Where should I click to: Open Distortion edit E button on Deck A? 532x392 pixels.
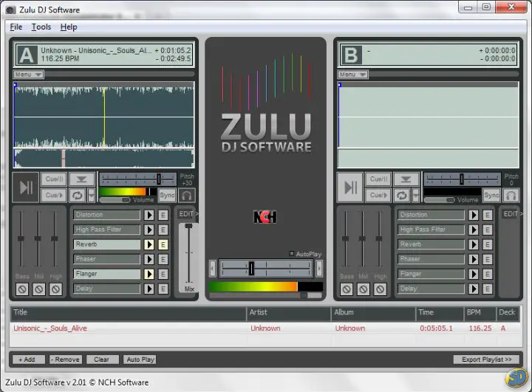pos(163,215)
